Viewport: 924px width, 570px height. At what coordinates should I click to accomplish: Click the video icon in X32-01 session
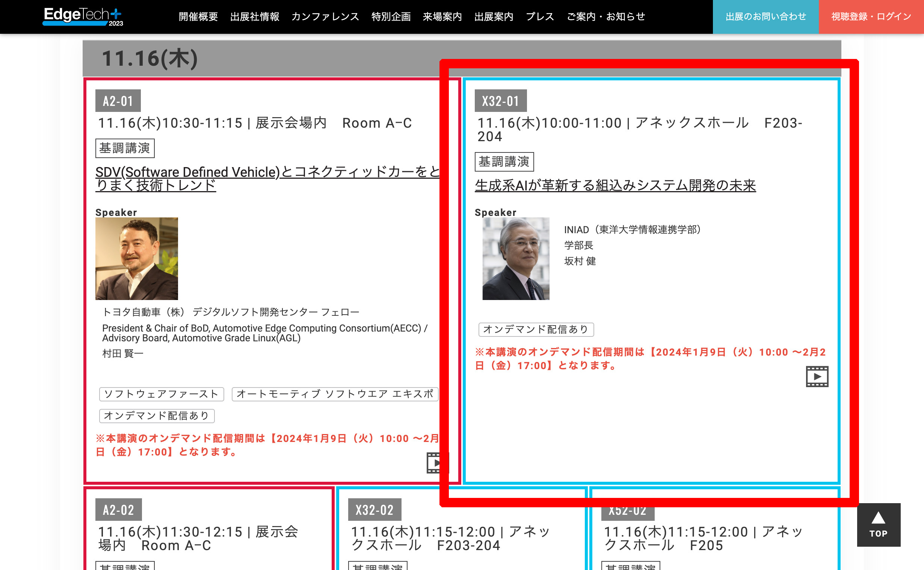[817, 376]
